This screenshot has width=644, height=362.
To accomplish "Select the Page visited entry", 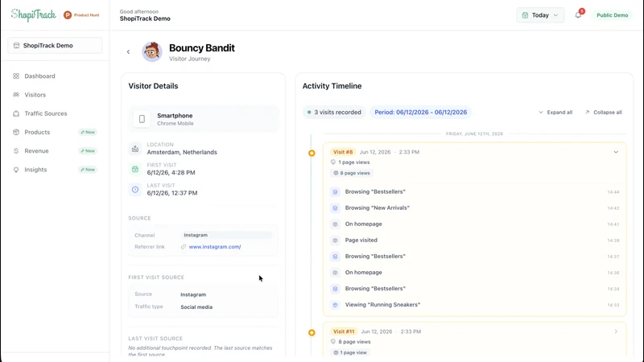I will pos(475,241).
